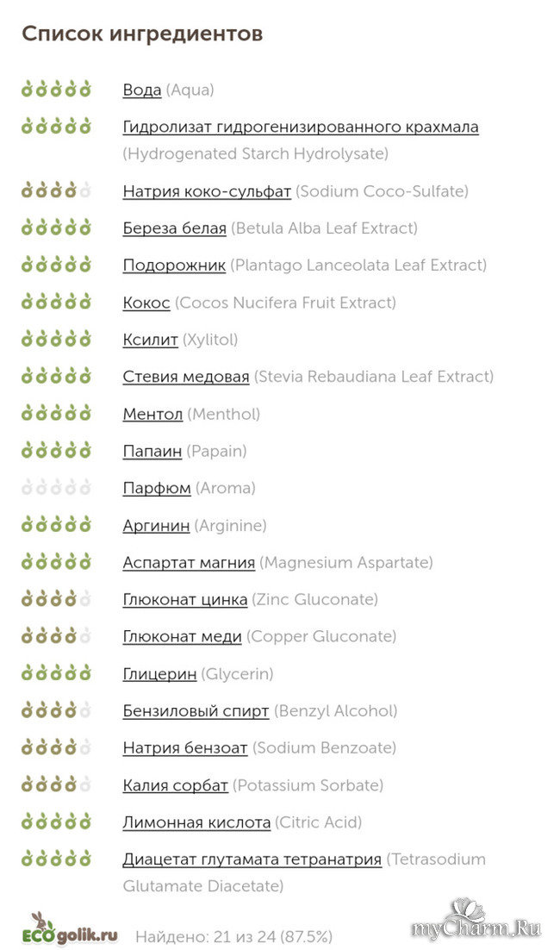Click the rating icons beside Бензиловый спирт

[56, 711]
